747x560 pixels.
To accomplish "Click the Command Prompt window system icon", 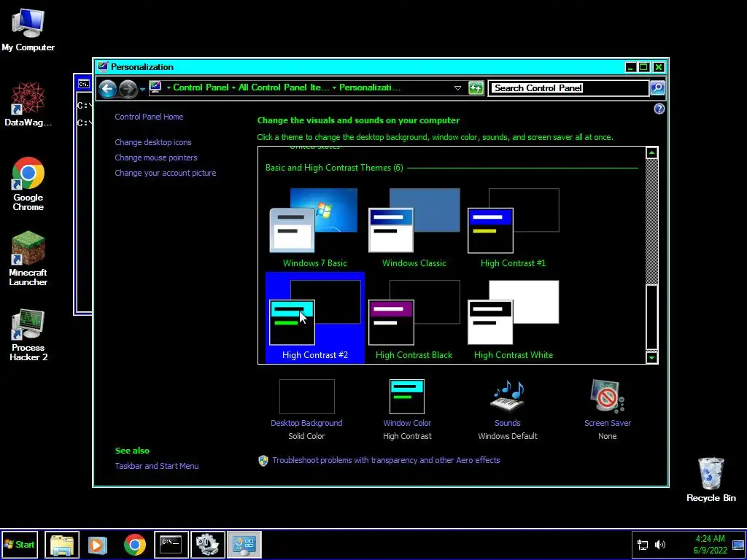I will 84,85.
